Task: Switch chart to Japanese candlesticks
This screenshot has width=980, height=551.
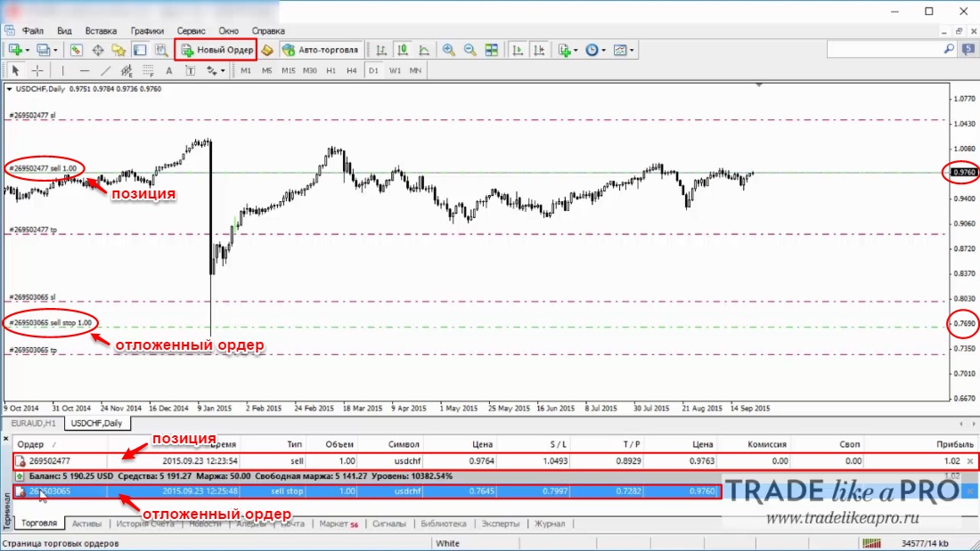Action: click(x=403, y=50)
